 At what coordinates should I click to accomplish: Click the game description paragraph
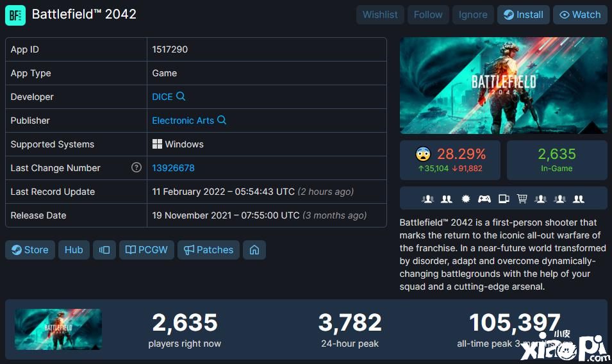coord(502,254)
